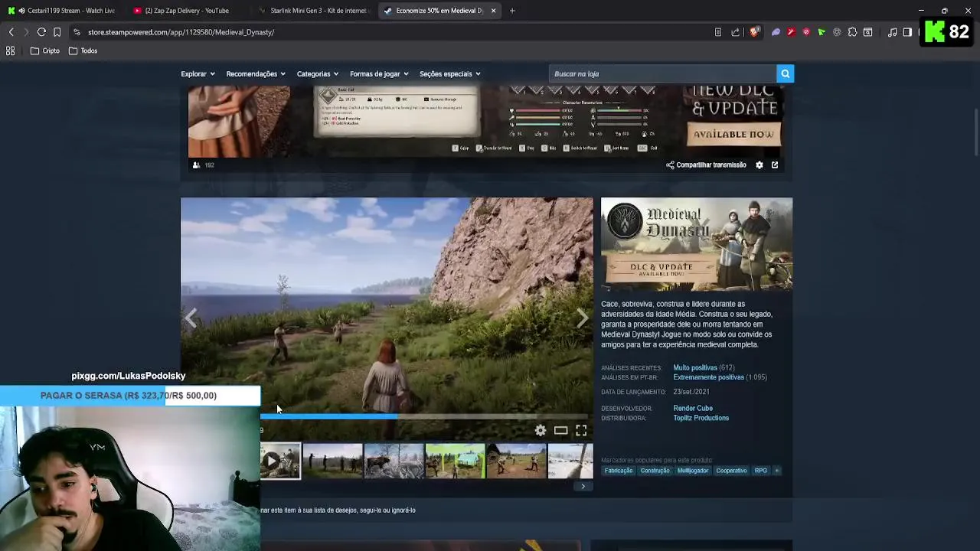Open the Toplitz Productions publisher link
980x551 pixels.
tap(701, 418)
